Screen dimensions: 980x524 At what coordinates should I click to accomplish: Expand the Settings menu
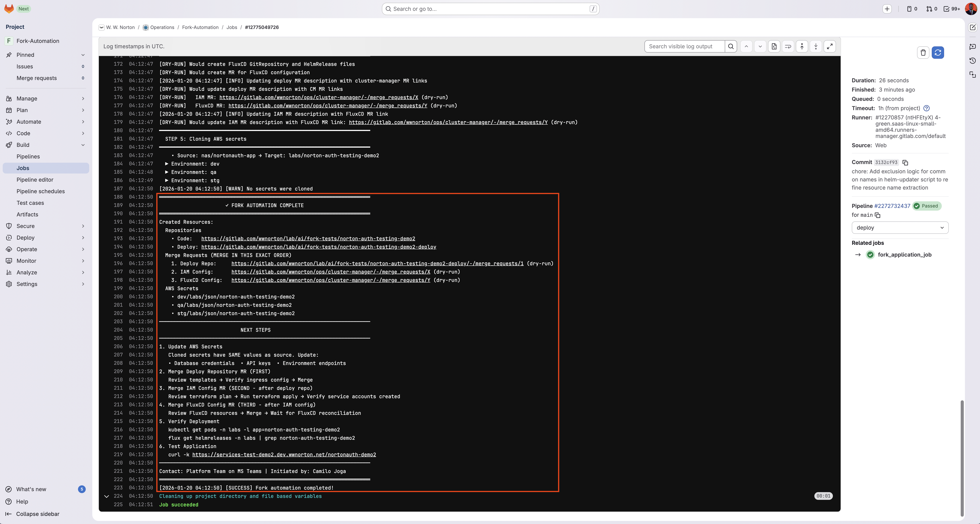(x=46, y=284)
